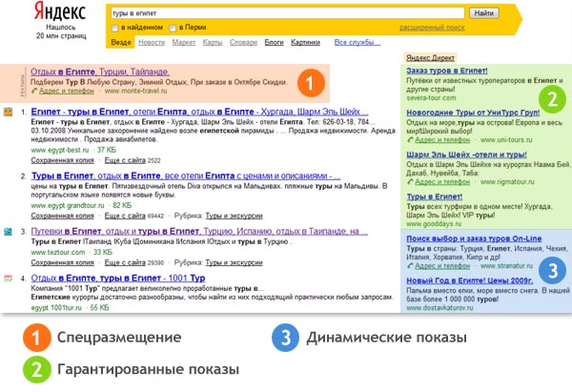Open 'Адрес и телефон' for stranatur.ru
The height and width of the screenshot is (392, 572).
tap(442, 265)
